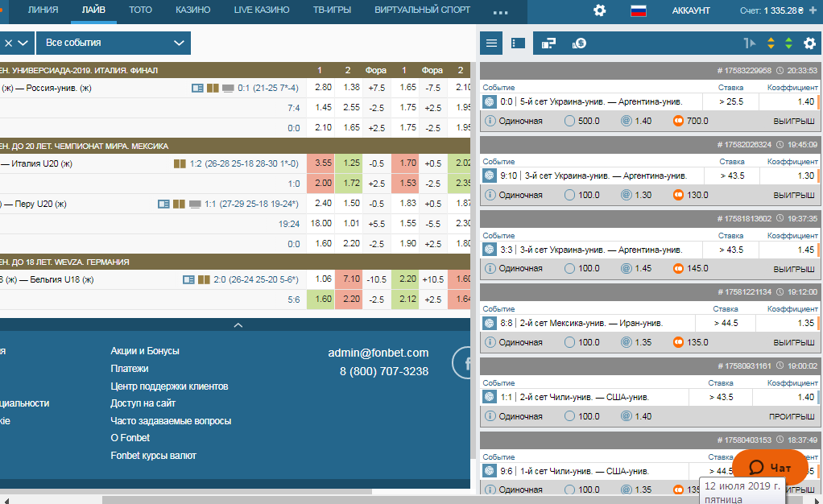Click bet number # 17582026324 header
The width and height of the screenshot is (823, 504).
(x=744, y=144)
